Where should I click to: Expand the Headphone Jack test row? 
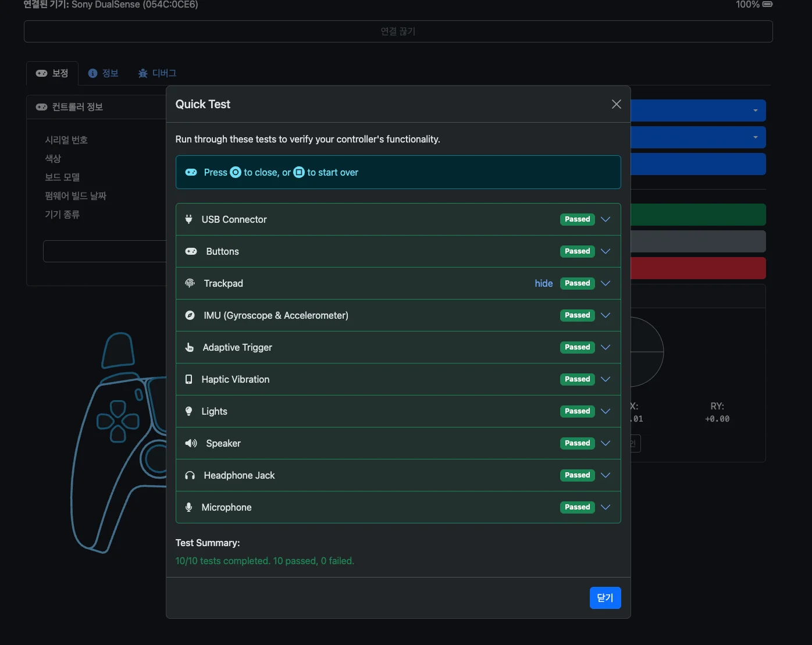pyautogui.click(x=606, y=475)
